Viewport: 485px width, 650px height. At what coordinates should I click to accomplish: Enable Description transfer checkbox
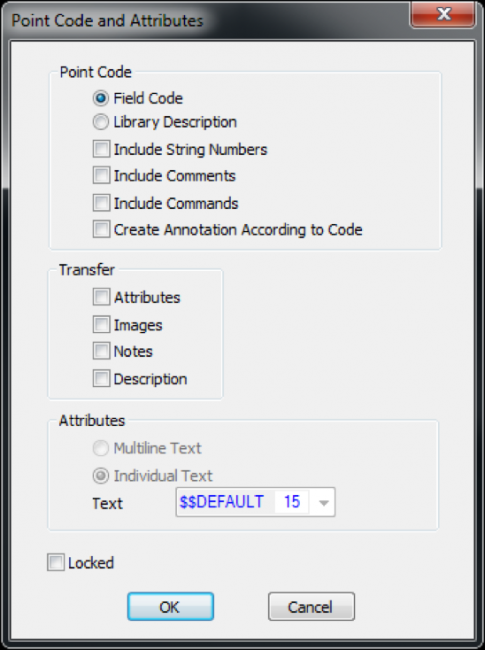click(x=101, y=378)
